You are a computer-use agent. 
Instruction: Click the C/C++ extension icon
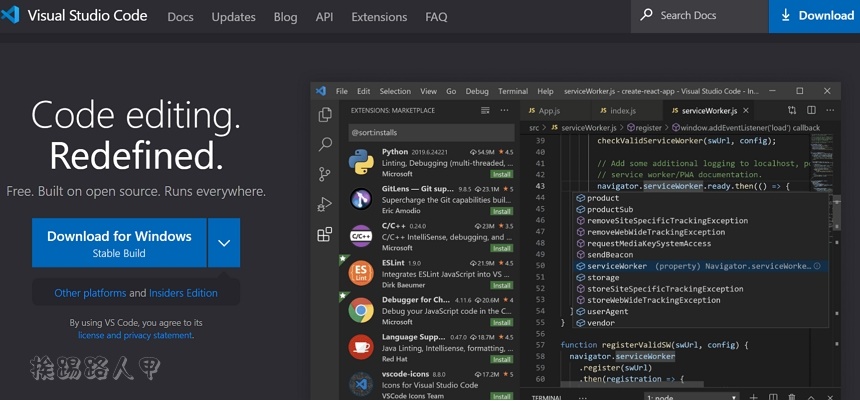(361, 236)
